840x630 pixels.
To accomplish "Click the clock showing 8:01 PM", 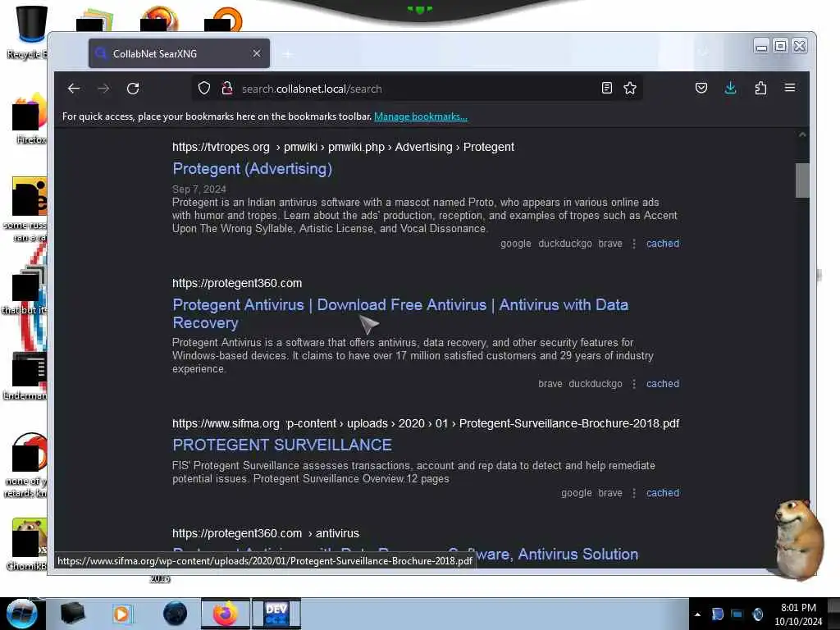I will [x=798, y=608].
